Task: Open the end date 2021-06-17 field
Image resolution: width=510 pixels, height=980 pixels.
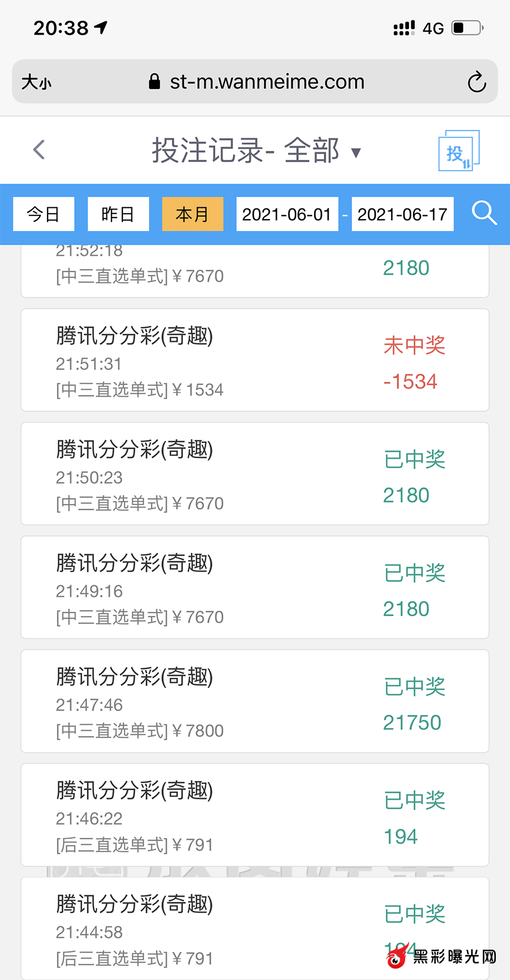Action: (x=402, y=214)
